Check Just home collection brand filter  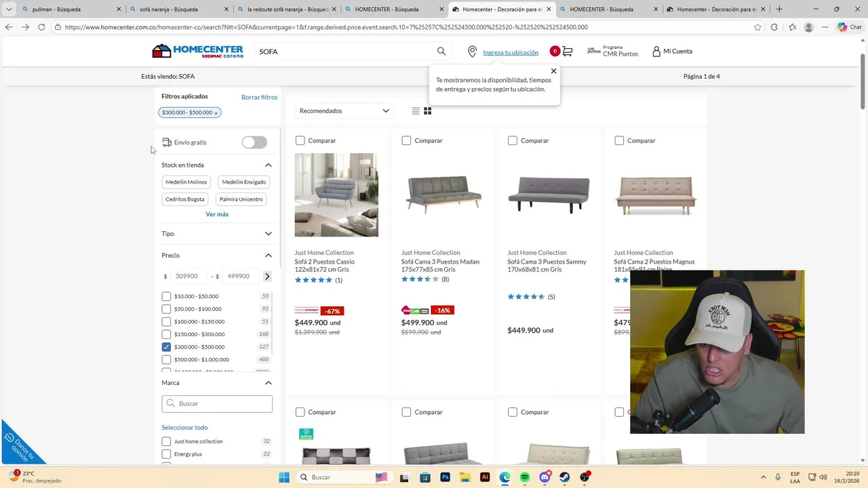click(x=166, y=441)
